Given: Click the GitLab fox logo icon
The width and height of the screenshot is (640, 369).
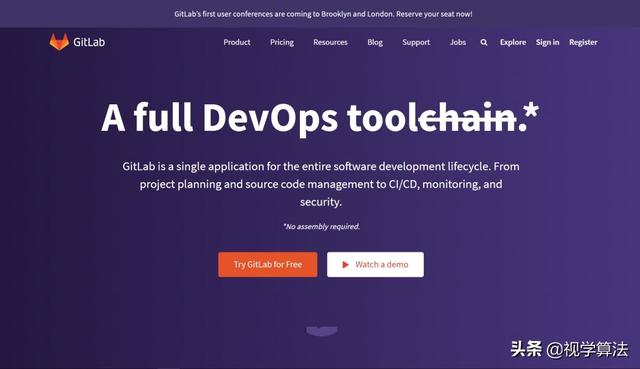Looking at the screenshot, I should coord(59,42).
